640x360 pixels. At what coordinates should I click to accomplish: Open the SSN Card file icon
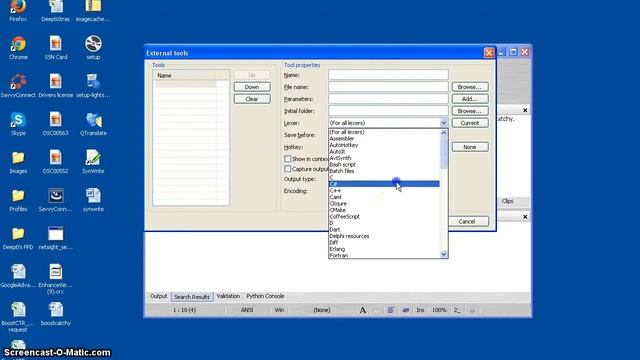tap(56, 47)
